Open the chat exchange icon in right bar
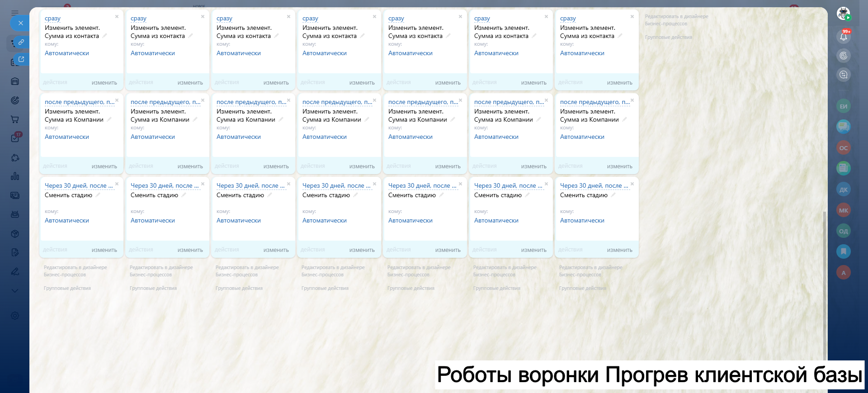Screen dimensions: 868x393 tap(844, 75)
